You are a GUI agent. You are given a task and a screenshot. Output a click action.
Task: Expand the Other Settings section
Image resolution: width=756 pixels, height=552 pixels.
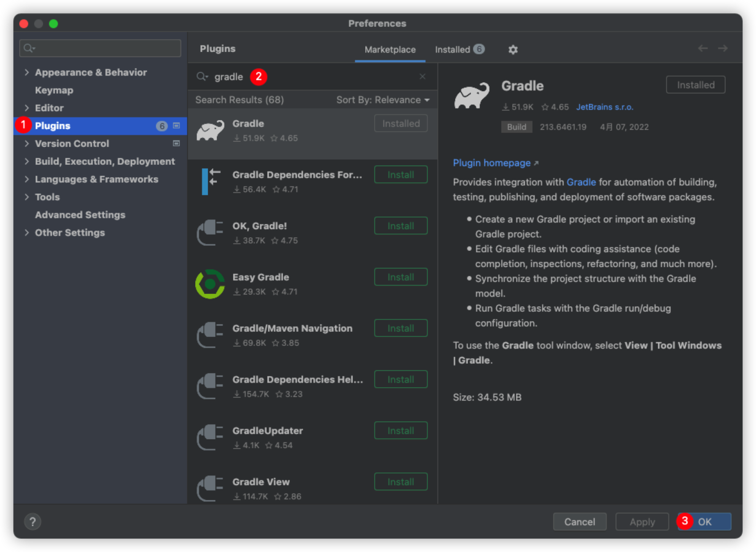[x=26, y=232]
